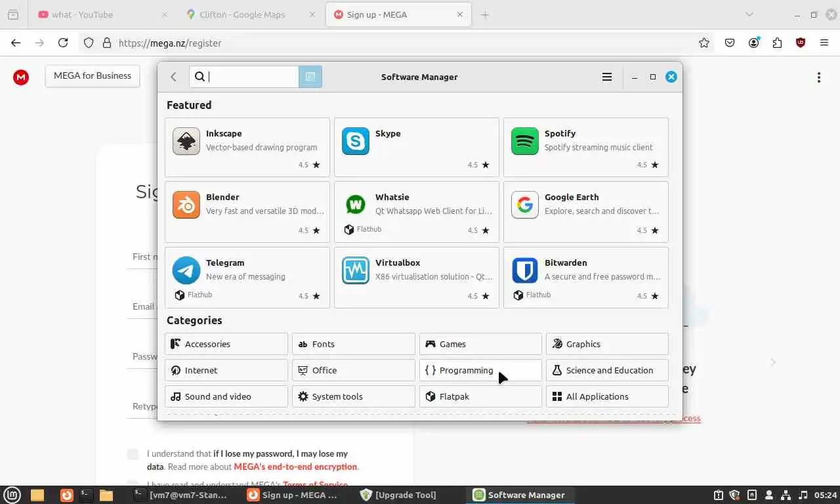The width and height of the screenshot is (840, 504).
Task: Open MEGA for Business button
Action: click(x=93, y=75)
